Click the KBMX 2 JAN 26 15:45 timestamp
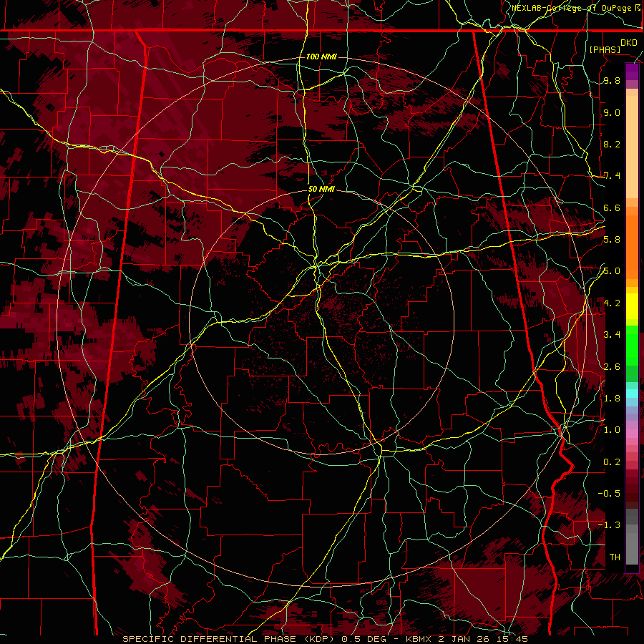This screenshot has width=644, height=644. pyautogui.click(x=467, y=639)
